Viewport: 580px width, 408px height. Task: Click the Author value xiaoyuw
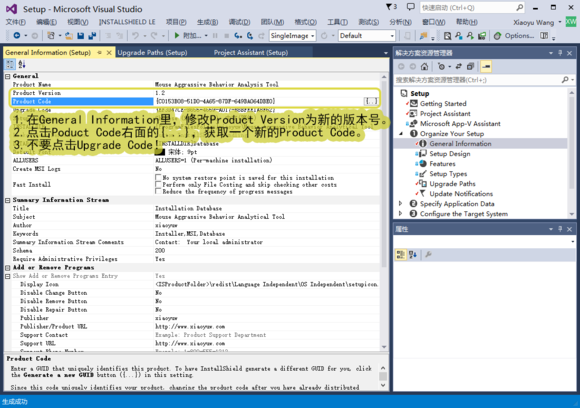[166, 225]
